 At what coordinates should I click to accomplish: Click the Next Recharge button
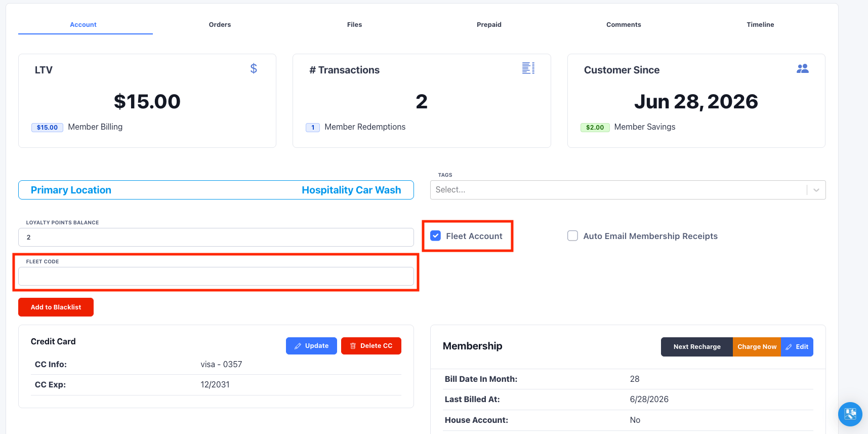[696, 347]
